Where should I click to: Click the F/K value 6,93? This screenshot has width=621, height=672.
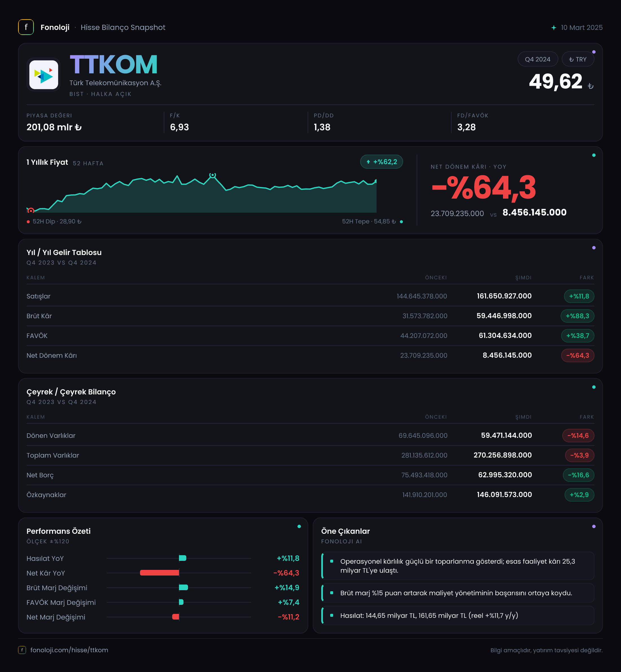click(180, 127)
